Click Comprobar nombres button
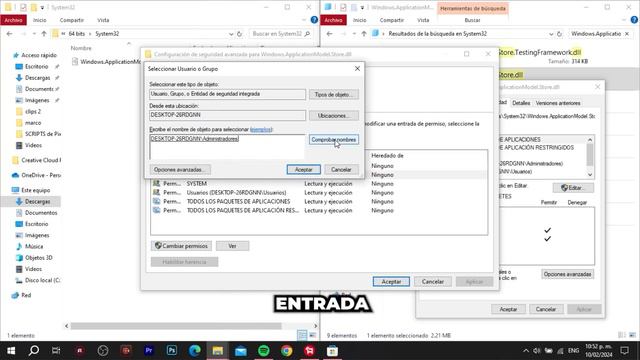This screenshot has width=640, height=360. tap(333, 140)
